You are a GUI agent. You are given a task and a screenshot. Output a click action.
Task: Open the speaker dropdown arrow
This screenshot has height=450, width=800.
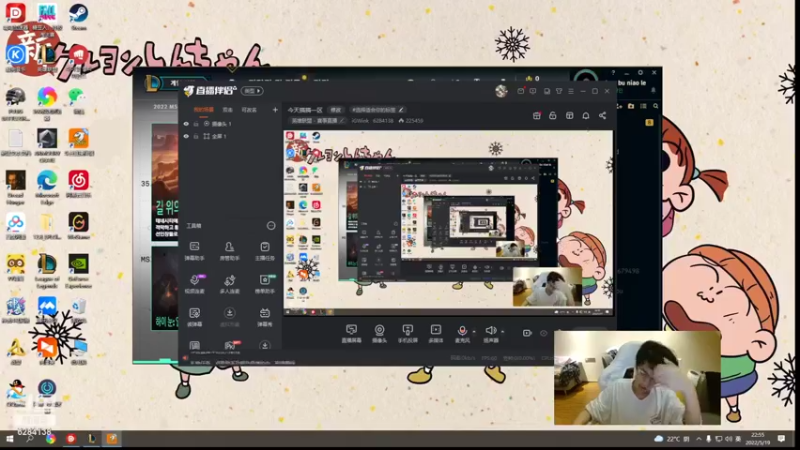point(503,332)
